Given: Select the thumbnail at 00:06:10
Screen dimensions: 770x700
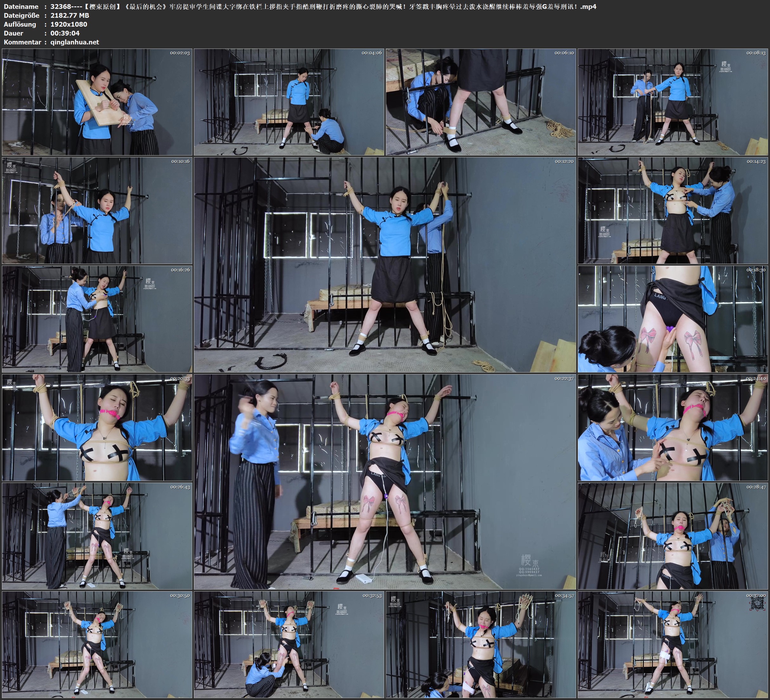Looking at the screenshot, I should [x=480, y=102].
